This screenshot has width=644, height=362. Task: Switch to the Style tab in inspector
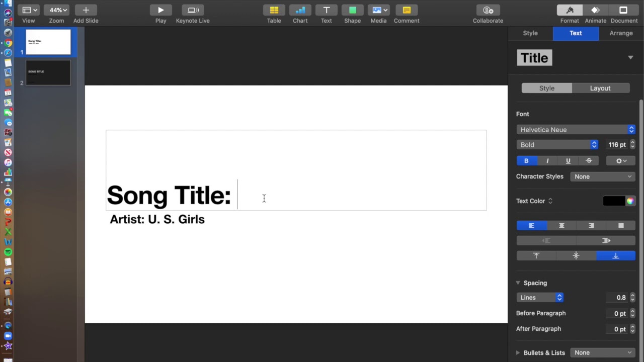point(530,33)
